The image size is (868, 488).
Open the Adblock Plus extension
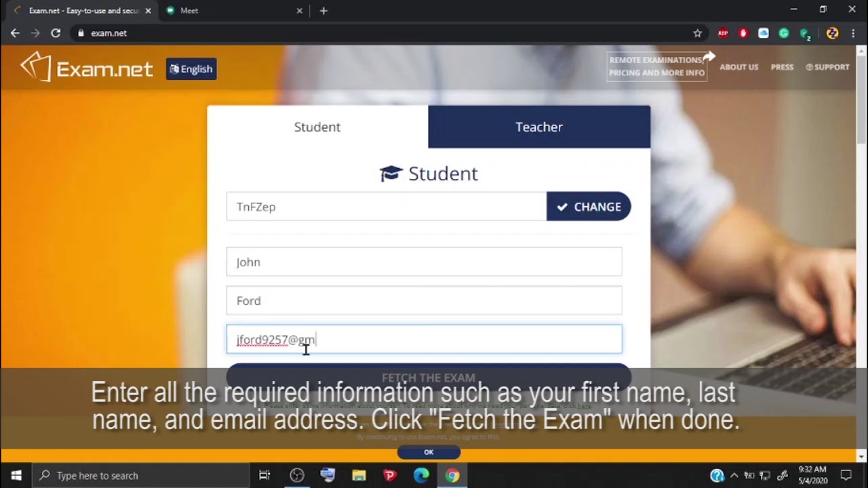click(723, 33)
